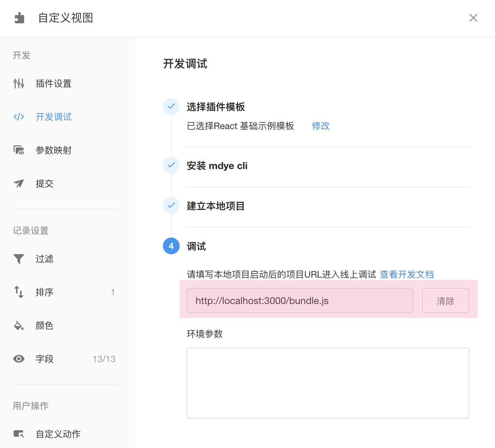Click the sort arrows icon
This screenshot has height=448, width=495.
click(x=19, y=292)
